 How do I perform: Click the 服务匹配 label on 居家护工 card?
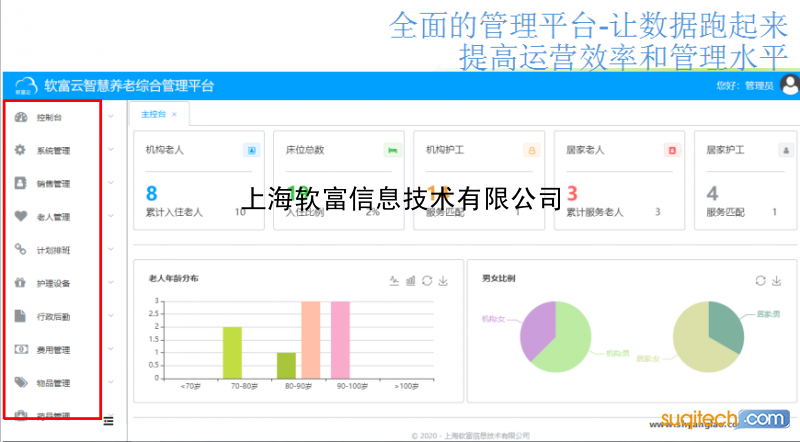(726, 212)
